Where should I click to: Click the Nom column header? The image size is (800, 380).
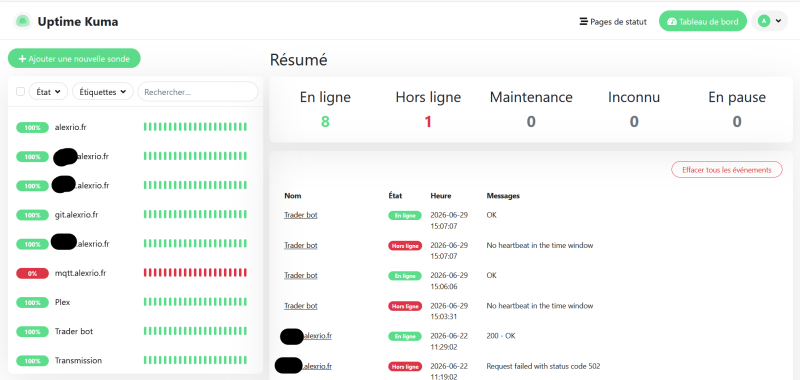point(293,196)
